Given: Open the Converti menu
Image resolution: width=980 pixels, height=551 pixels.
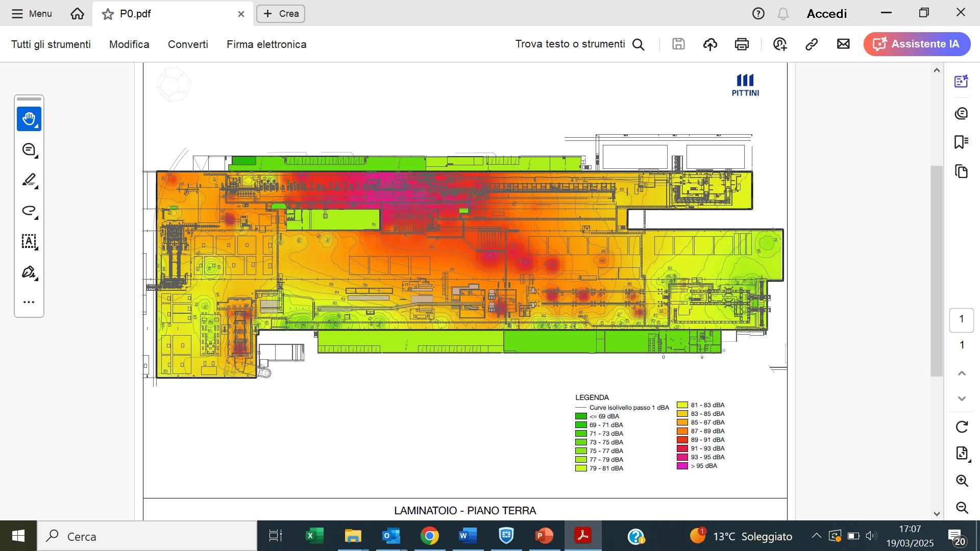Looking at the screenshot, I should tap(188, 44).
